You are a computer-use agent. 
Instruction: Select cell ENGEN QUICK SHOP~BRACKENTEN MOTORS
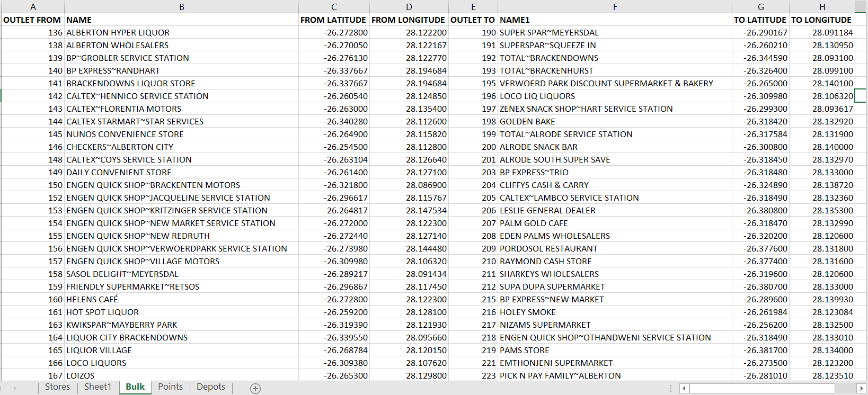point(182,185)
